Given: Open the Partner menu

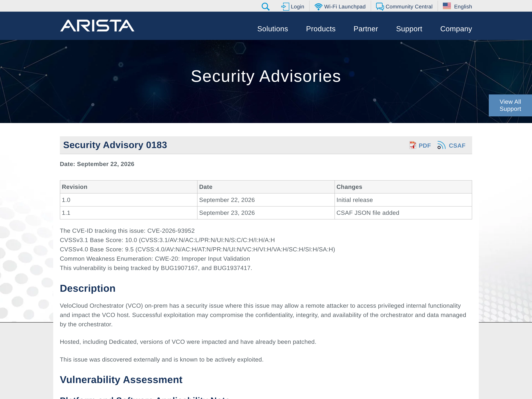Looking at the screenshot, I should click(x=366, y=29).
